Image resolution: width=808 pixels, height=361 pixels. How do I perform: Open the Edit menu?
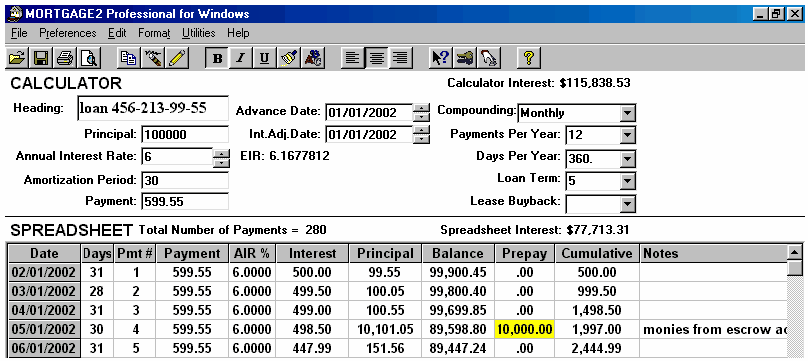tap(117, 33)
